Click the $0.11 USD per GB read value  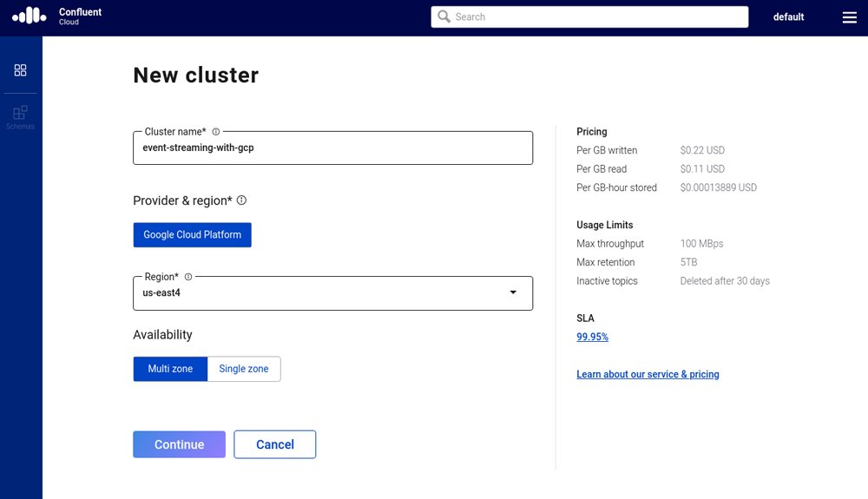pyautogui.click(x=702, y=169)
